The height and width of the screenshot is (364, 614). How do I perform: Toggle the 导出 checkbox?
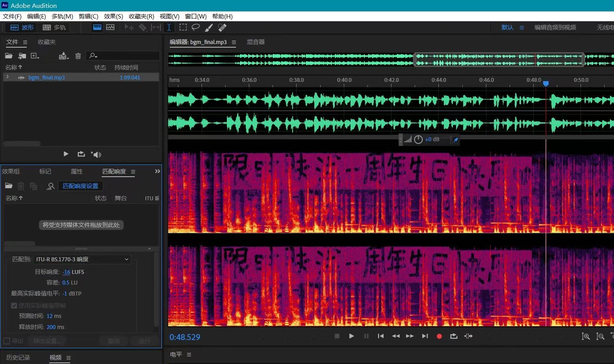pos(7,341)
